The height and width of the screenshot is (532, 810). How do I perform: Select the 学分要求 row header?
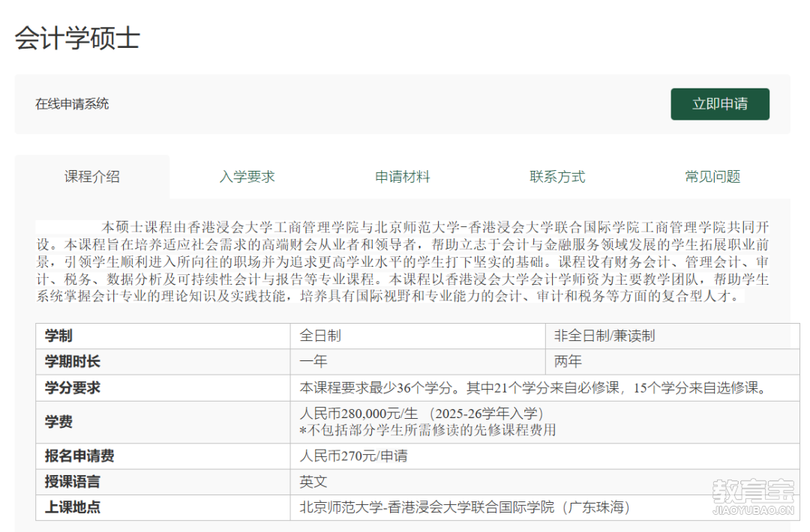pos(163,388)
